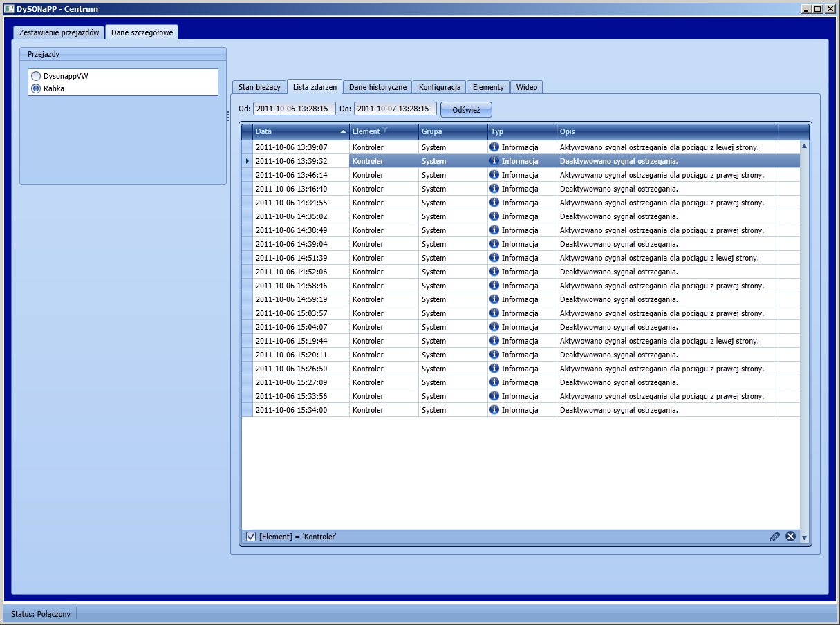This screenshot has width=840, height=625.
Task: Select the row dated 2011-10-06 14:35:02
Action: [x=521, y=216]
